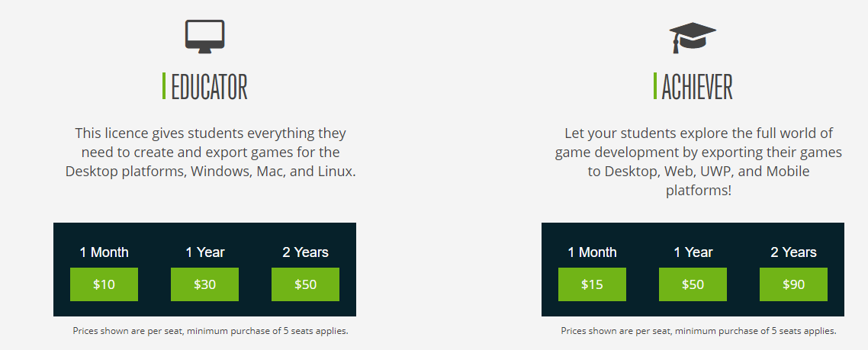Click the desktop monitor icon above Educator
The height and width of the screenshot is (350, 868).
point(204,36)
